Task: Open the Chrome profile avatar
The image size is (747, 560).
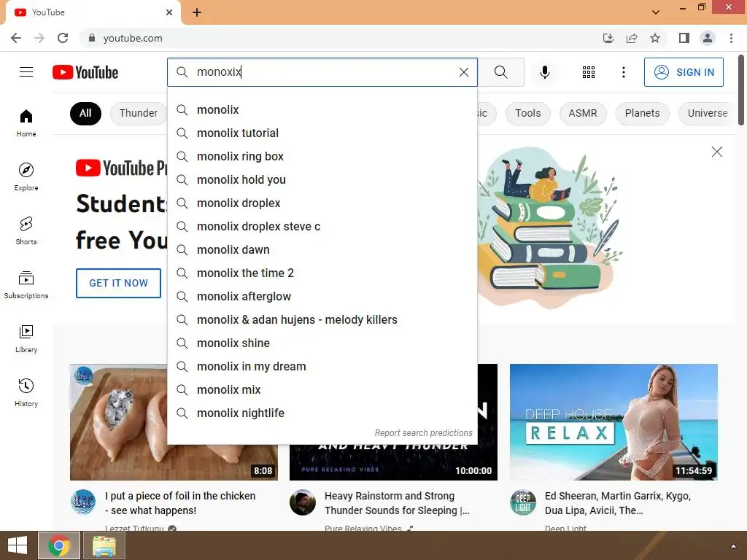Action: coord(708,38)
